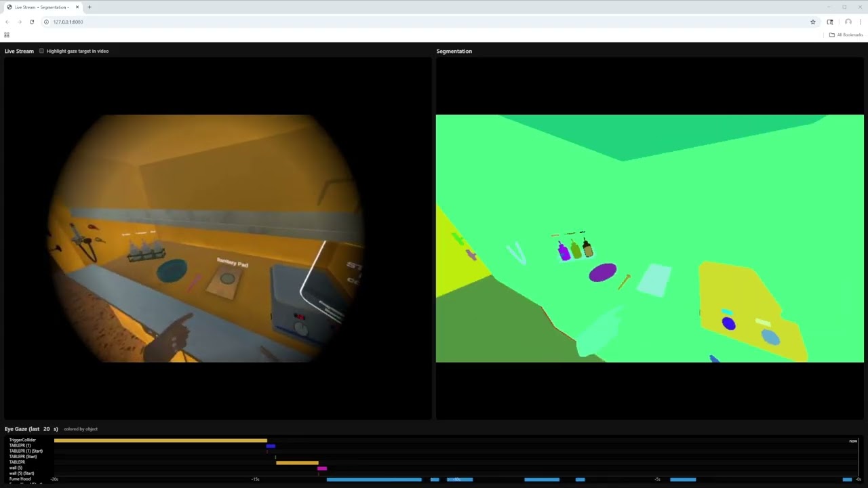The width and height of the screenshot is (868, 488).
Task: Click the Eye Gaze (last 20 s) heading
Action: [31, 429]
